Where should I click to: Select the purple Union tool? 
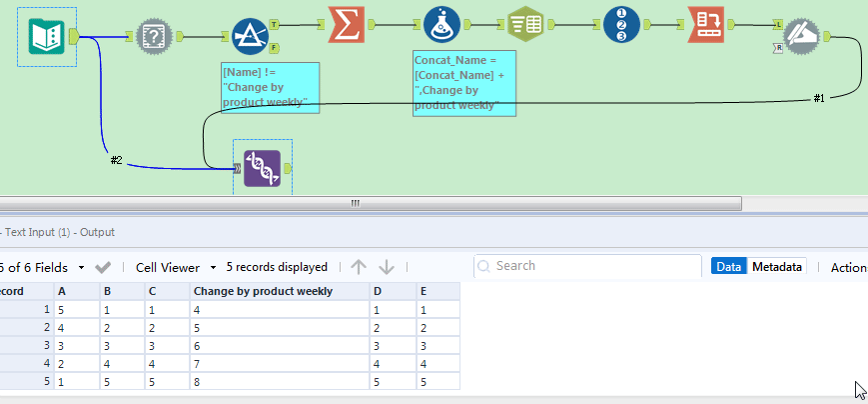coord(262,168)
